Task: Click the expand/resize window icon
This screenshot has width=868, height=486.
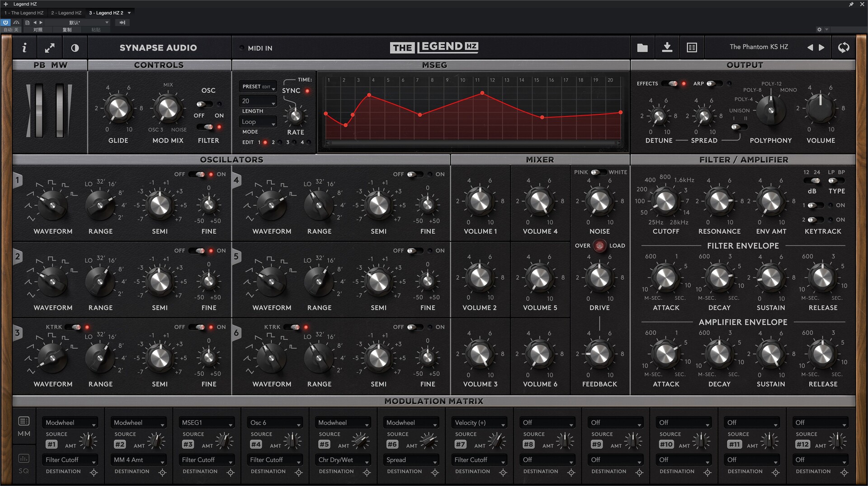Action: point(50,47)
